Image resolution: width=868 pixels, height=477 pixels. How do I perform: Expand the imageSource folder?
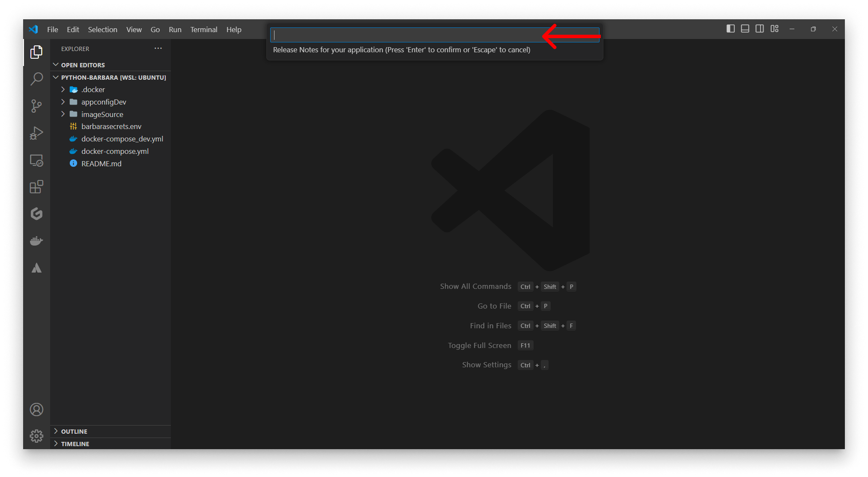(63, 114)
